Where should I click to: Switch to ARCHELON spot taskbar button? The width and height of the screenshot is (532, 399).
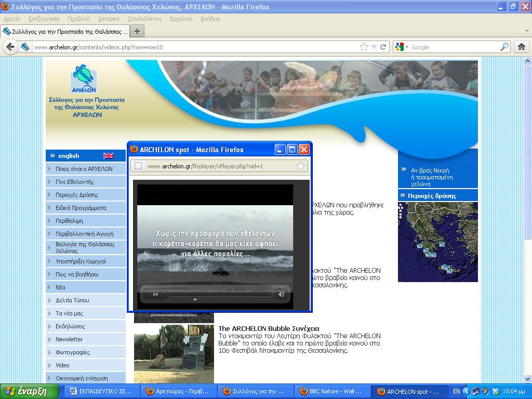click(409, 391)
